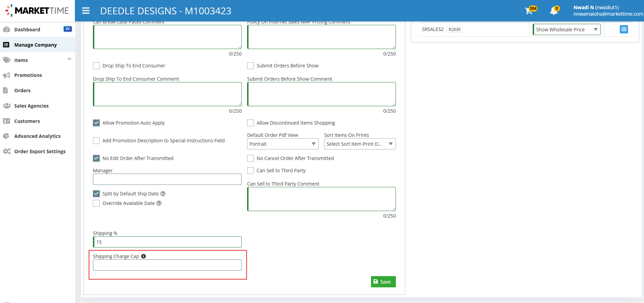Screen dimensions: 644x303
Task: Open Show Wholesale Price dropdown
Action: click(x=567, y=30)
